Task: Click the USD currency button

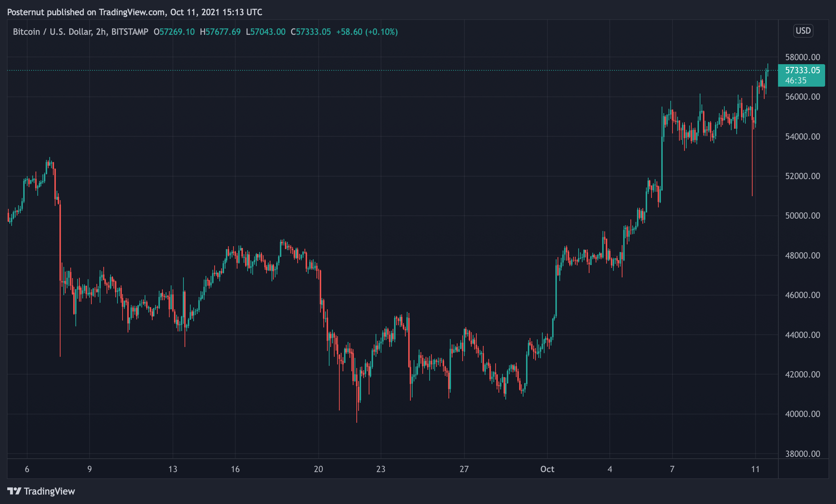Action: tap(803, 31)
